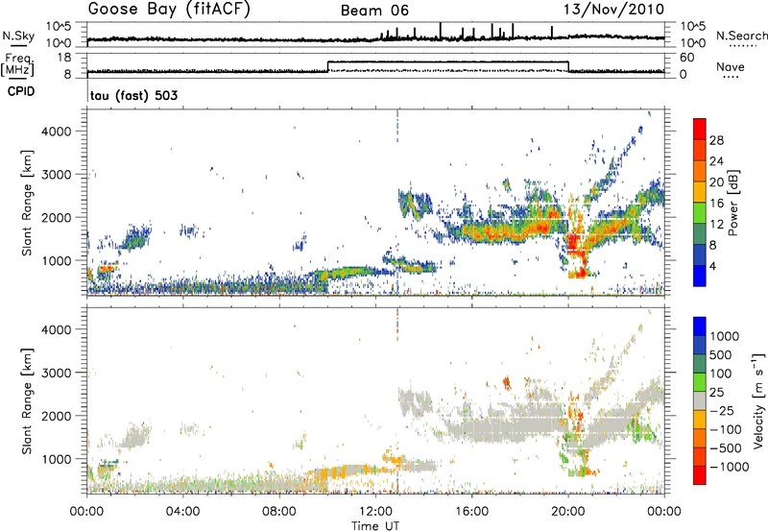Click the 'tau (fast) 503' text

133,95
